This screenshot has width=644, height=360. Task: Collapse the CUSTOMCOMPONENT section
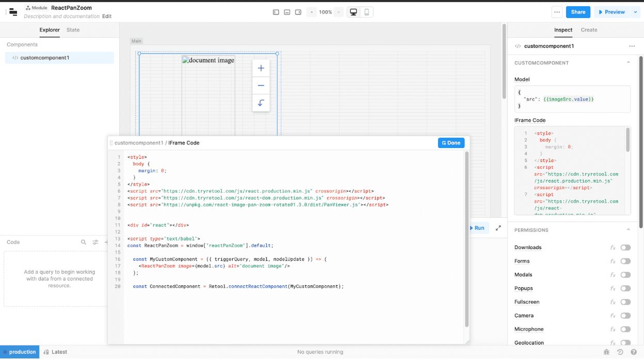pyautogui.click(x=628, y=63)
